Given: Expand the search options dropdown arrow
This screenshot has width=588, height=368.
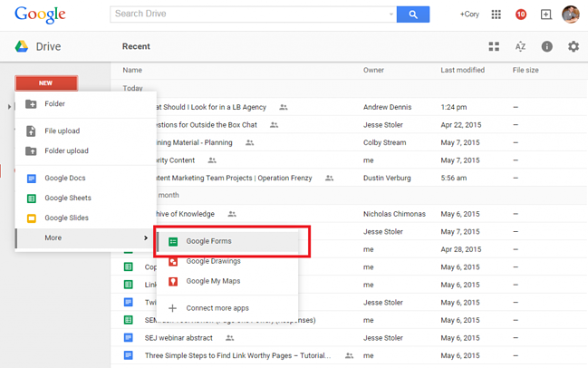Looking at the screenshot, I should [x=390, y=15].
